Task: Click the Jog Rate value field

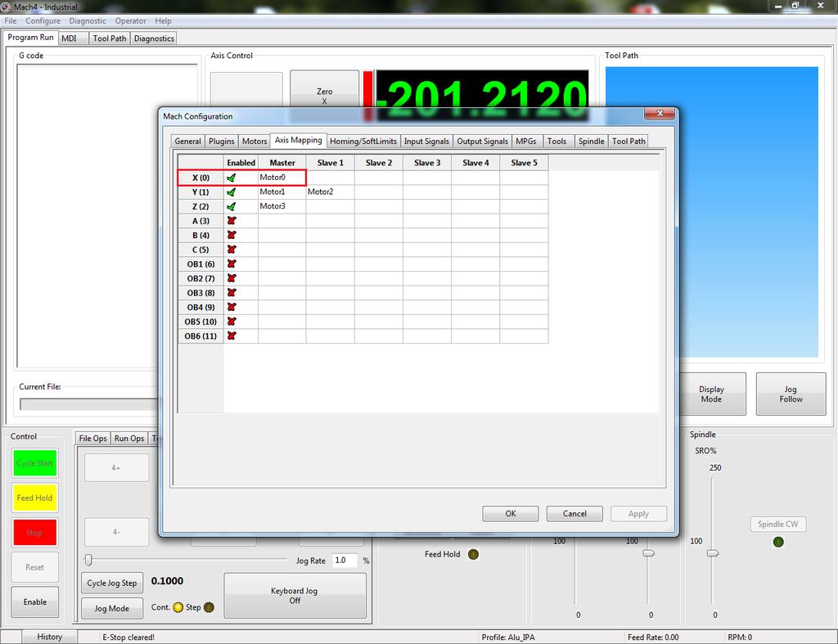Action: point(345,560)
